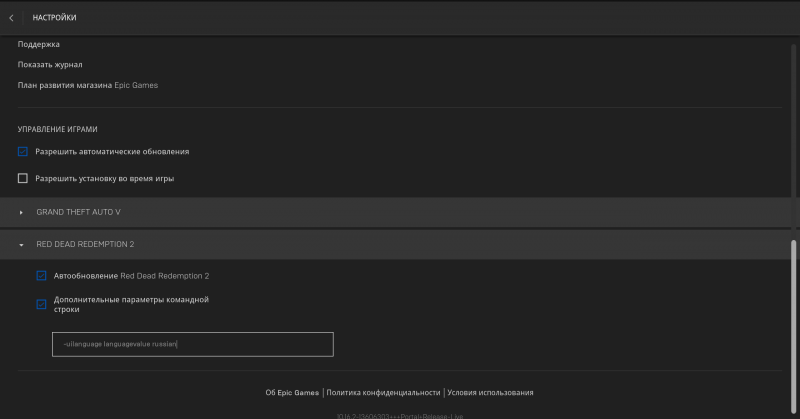The width and height of the screenshot is (800, 419).
Task: Open План развития магазина Epic Games
Action: (88, 85)
